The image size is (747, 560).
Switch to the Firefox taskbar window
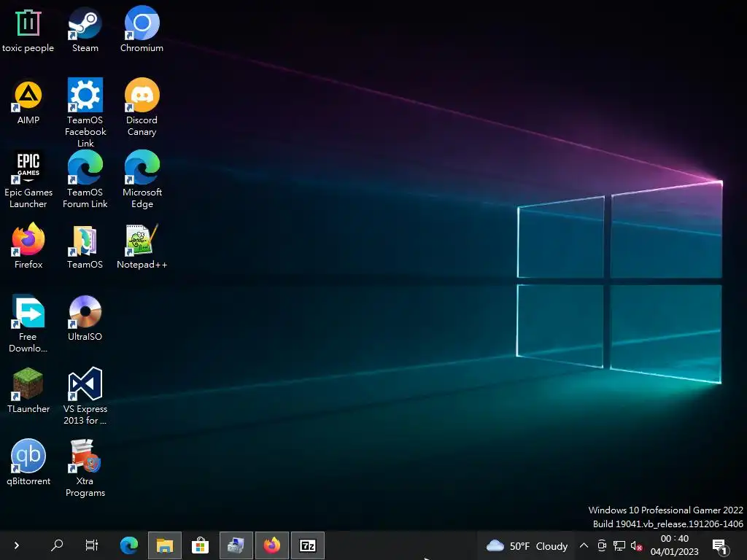pyautogui.click(x=272, y=545)
